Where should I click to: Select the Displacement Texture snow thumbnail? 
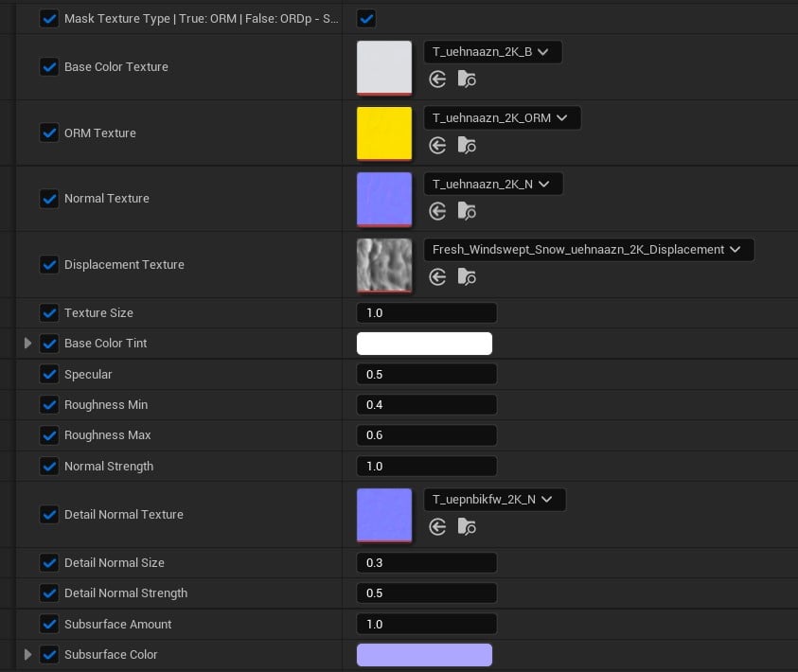(384, 266)
